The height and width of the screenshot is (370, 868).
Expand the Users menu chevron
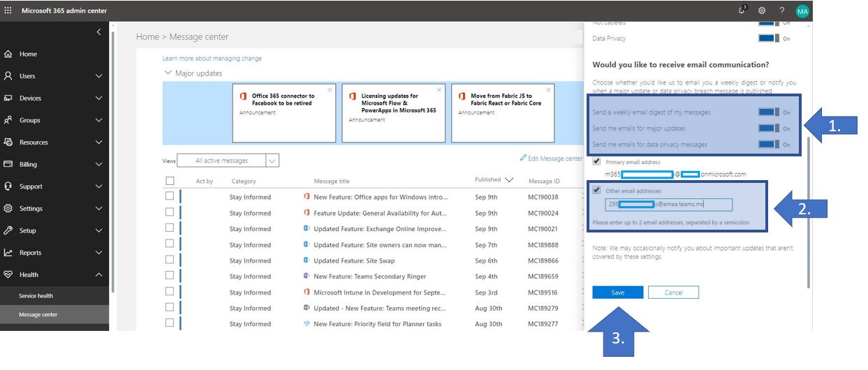[x=98, y=76]
